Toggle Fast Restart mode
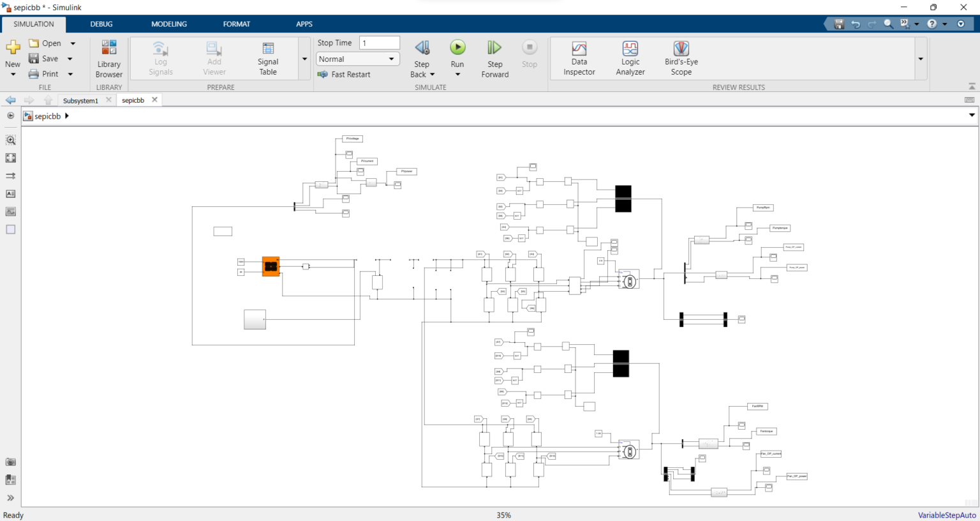The image size is (980, 521). point(344,74)
